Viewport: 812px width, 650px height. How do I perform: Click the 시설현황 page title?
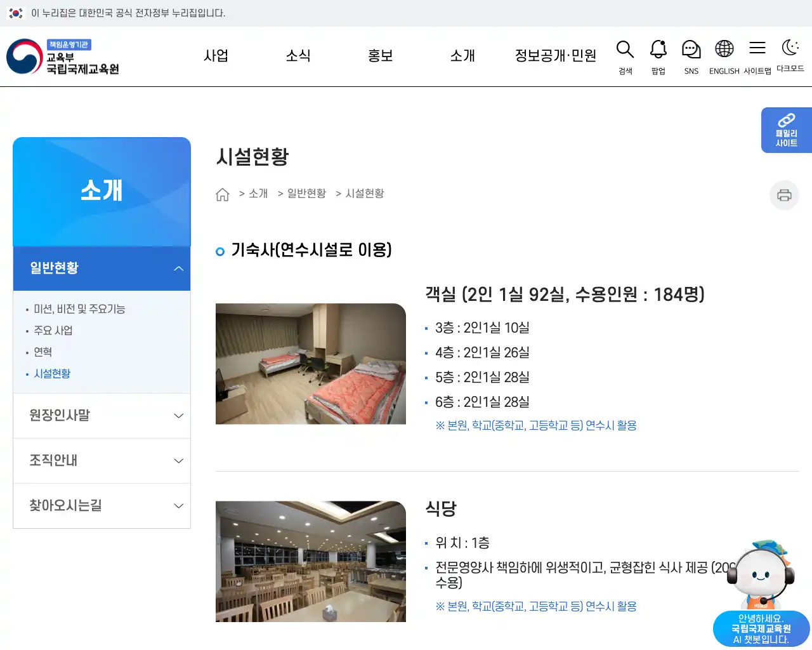pyautogui.click(x=252, y=156)
